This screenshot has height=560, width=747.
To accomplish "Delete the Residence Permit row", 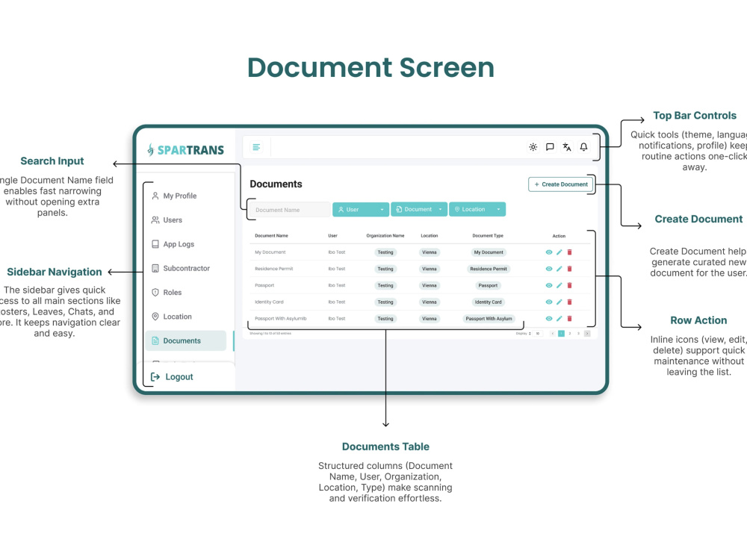I will click(569, 269).
